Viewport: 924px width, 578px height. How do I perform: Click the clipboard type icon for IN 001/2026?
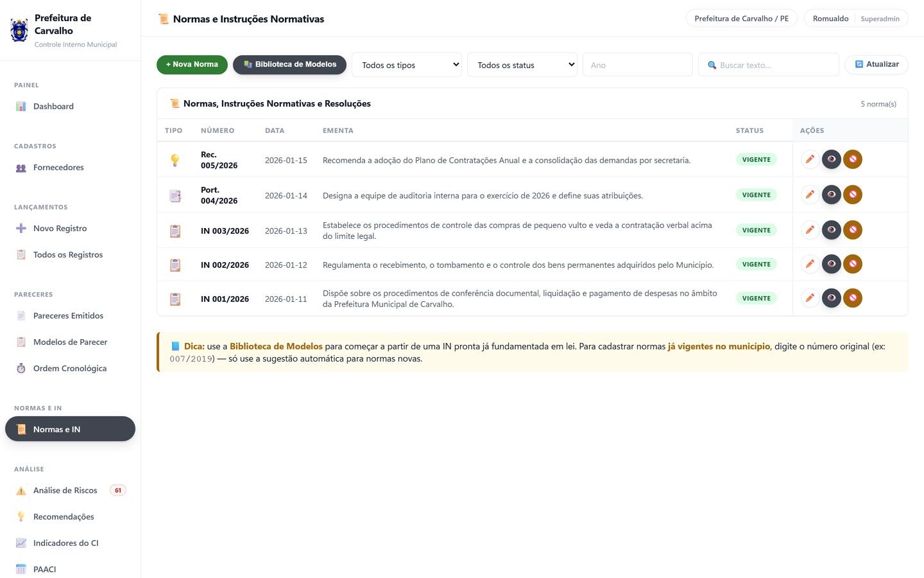point(175,299)
